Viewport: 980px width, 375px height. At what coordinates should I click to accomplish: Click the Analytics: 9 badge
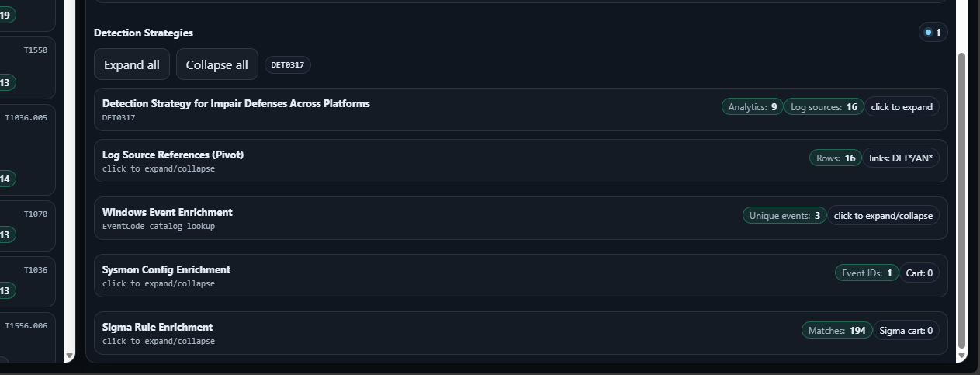point(752,107)
